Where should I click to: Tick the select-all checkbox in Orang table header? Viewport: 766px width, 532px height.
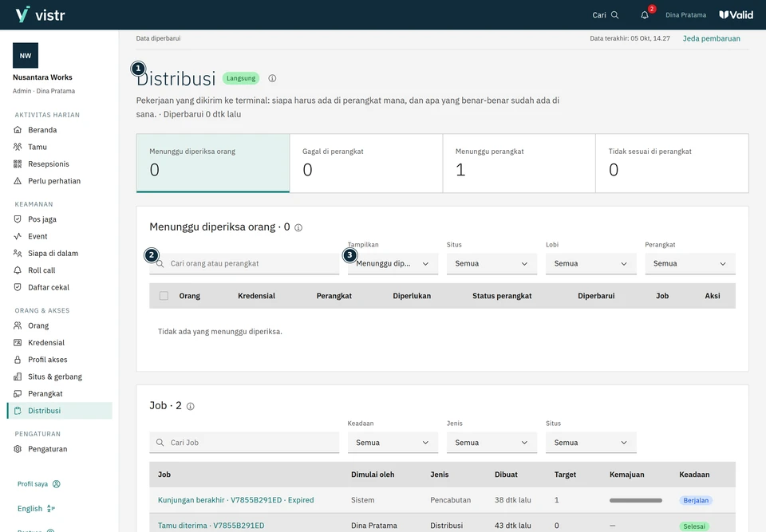[164, 296]
